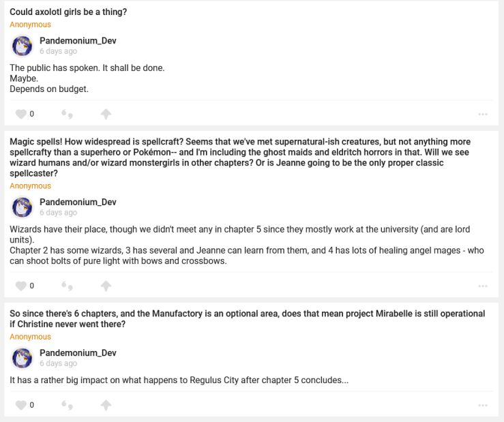Open Pandemonium_Dev avatar on the axolotl answer
The height and width of the screenshot is (422, 504).
tap(23, 46)
